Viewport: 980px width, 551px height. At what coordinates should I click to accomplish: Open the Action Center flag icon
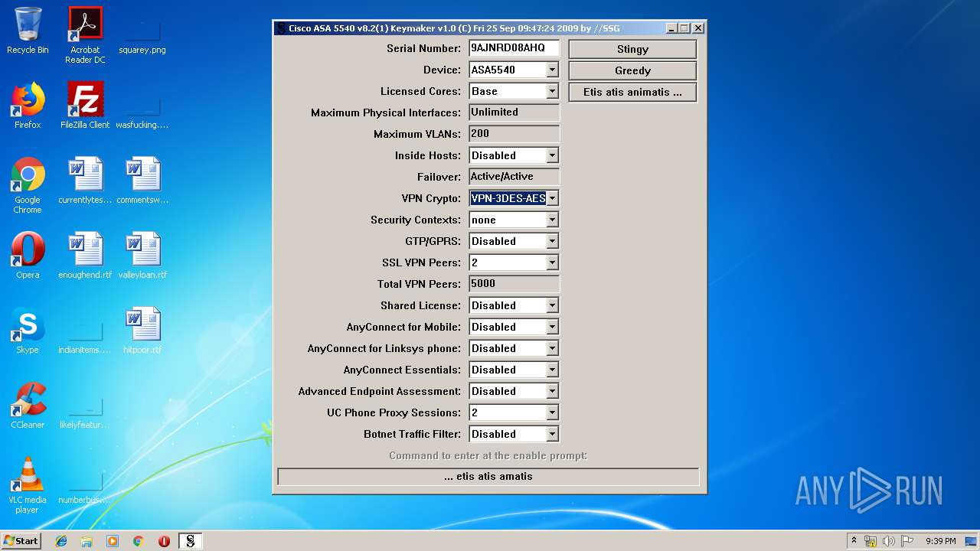click(906, 541)
